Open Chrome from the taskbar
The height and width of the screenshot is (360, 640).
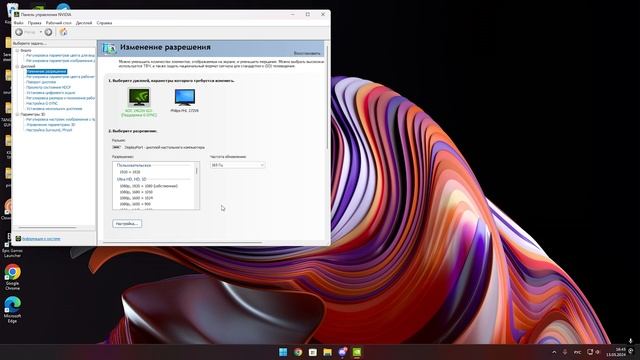pyautogui.click(x=298, y=352)
